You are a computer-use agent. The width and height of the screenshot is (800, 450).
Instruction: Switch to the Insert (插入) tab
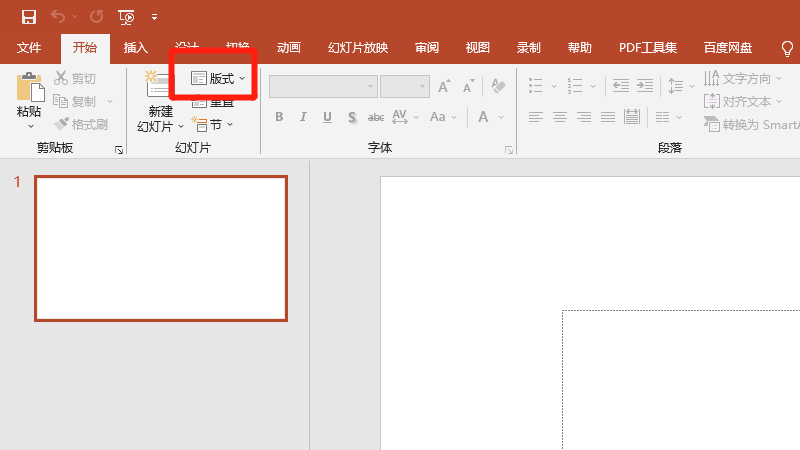point(135,48)
